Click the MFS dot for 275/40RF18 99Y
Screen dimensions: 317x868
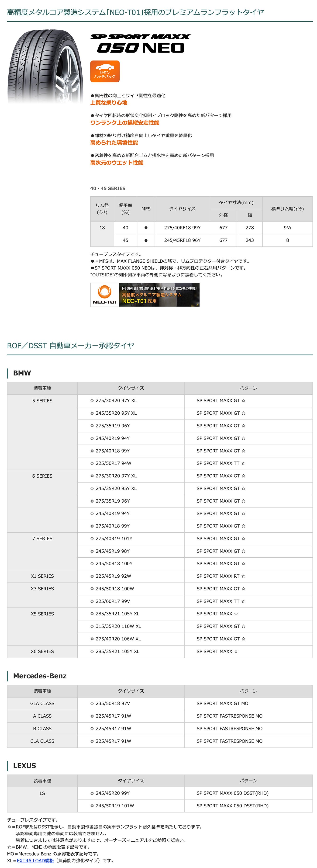(146, 228)
